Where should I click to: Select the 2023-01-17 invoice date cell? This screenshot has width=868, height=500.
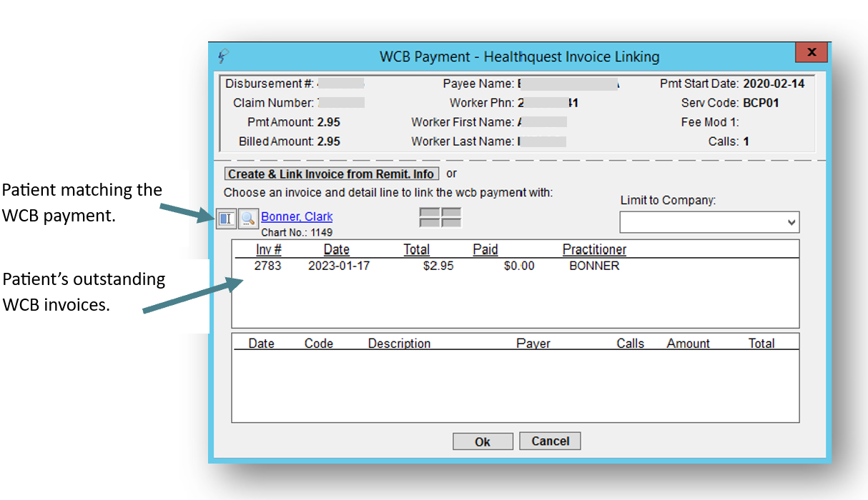pyautogui.click(x=339, y=266)
